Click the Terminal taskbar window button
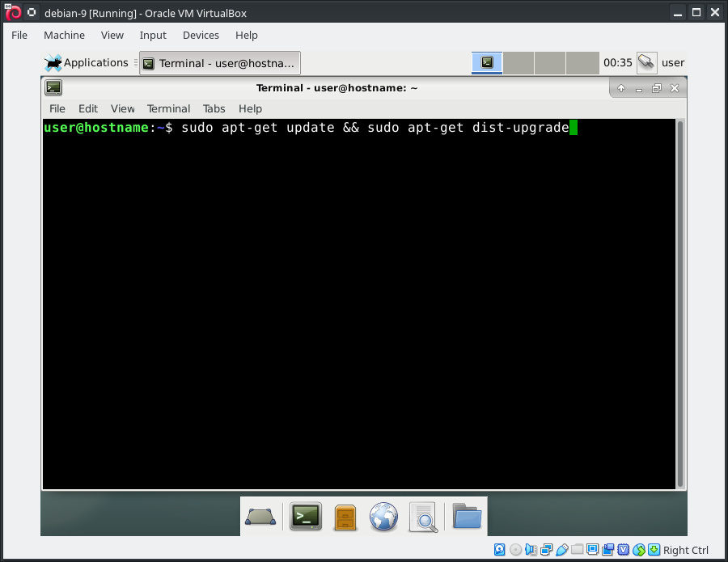 pos(220,63)
